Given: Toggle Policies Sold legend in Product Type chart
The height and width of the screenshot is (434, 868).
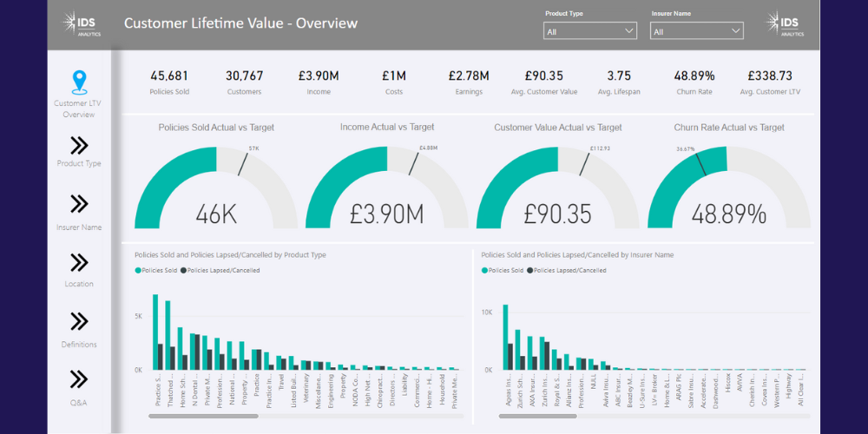Looking at the screenshot, I should click(157, 271).
